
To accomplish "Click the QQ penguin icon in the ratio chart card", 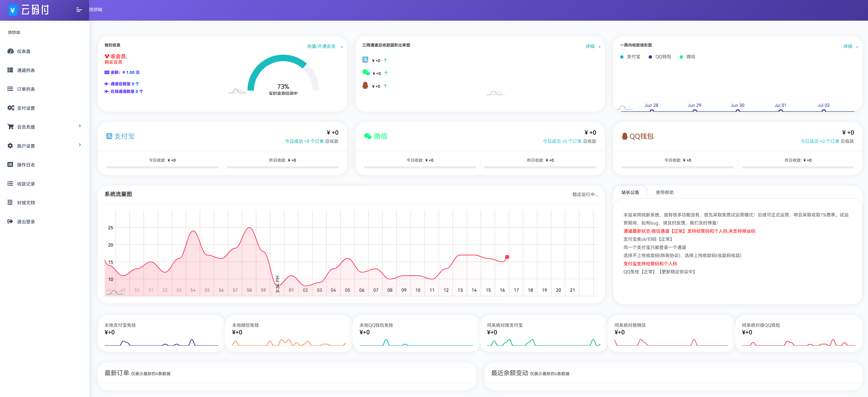I will (x=365, y=86).
